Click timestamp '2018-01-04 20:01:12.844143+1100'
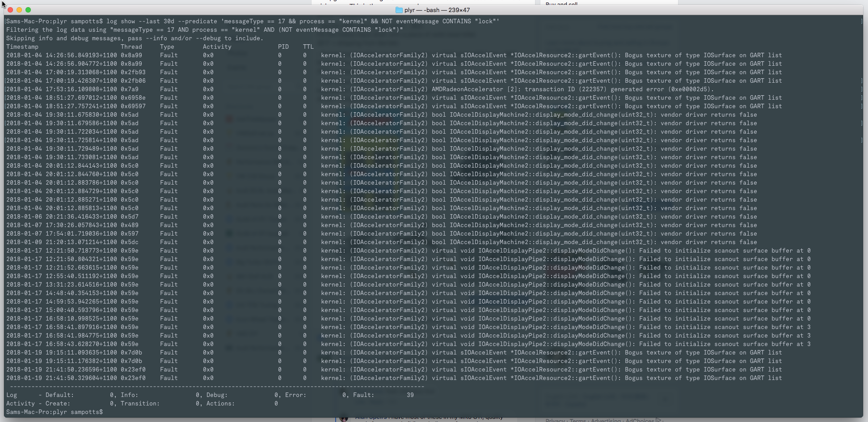This screenshot has height=422, width=868. pos(62,166)
